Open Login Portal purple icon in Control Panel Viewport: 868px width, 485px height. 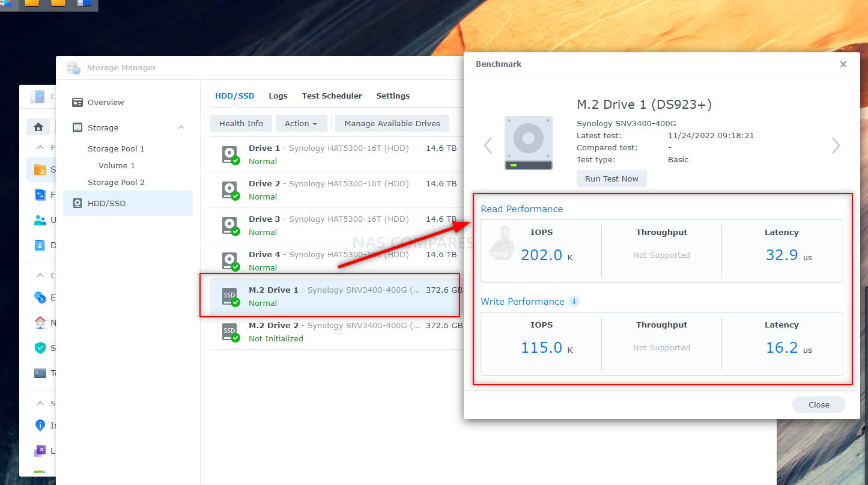40,451
